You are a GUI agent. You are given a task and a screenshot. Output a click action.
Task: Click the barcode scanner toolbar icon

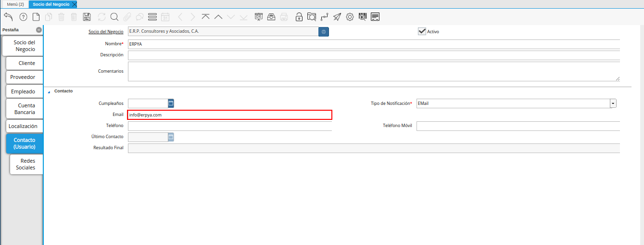[x=363, y=17]
